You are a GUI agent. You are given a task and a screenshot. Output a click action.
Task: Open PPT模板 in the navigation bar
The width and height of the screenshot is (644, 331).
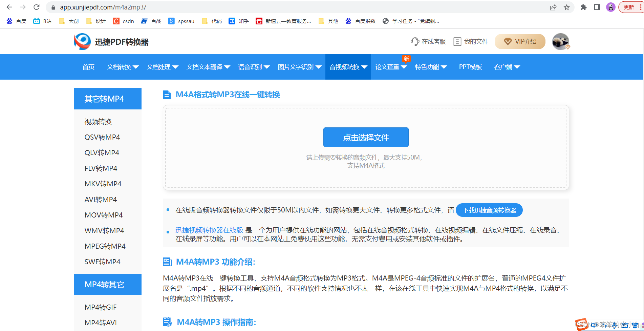click(x=470, y=67)
